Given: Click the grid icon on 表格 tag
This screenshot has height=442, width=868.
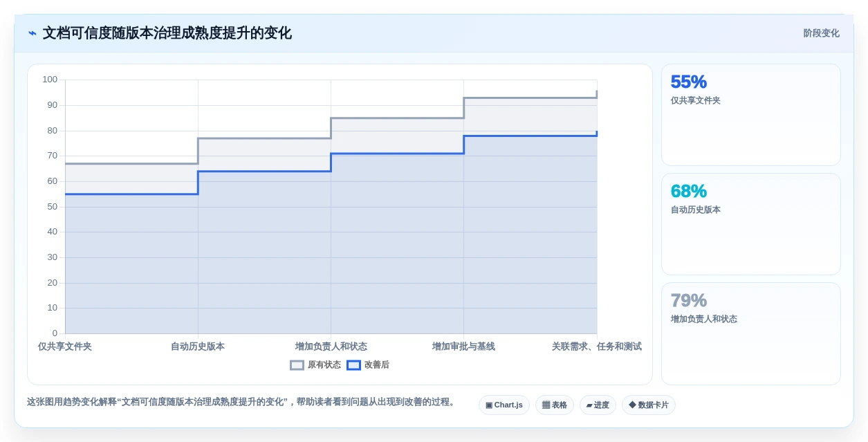Looking at the screenshot, I should pyautogui.click(x=546, y=405).
